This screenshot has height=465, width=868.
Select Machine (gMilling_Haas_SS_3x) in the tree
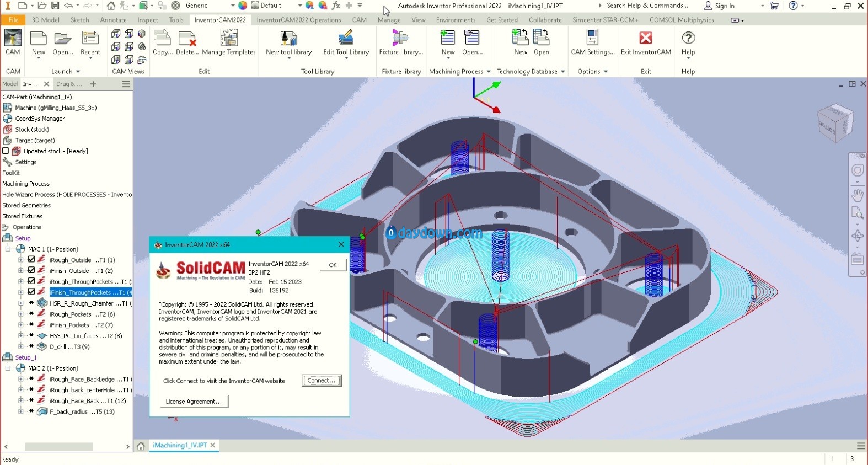click(x=56, y=108)
